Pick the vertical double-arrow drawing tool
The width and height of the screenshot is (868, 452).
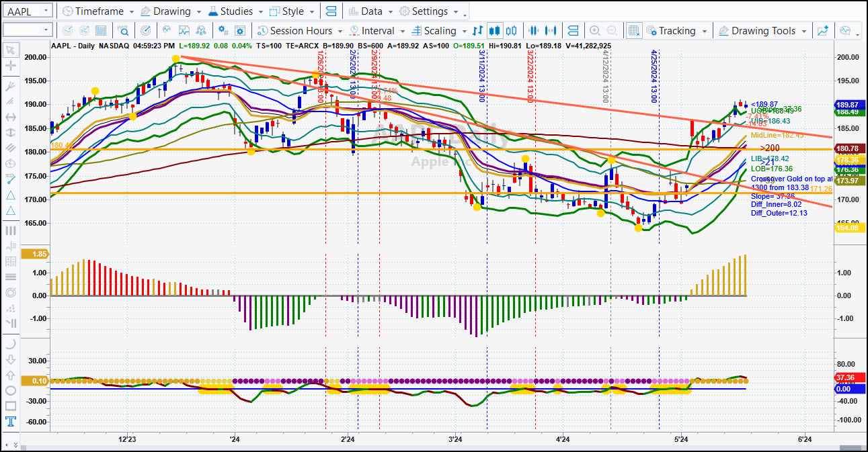pyautogui.click(x=10, y=132)
